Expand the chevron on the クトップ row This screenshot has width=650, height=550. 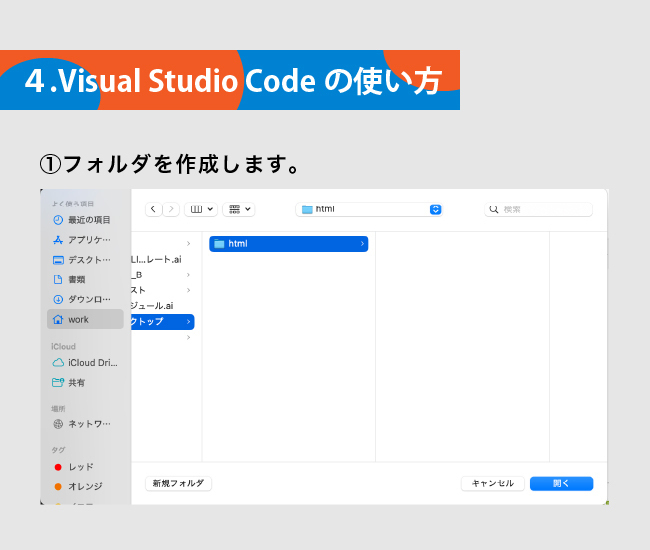pos(189,322)
